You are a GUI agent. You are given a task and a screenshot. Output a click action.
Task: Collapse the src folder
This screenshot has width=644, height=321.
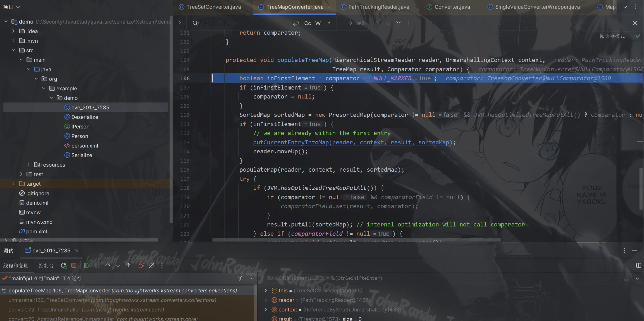13,50
